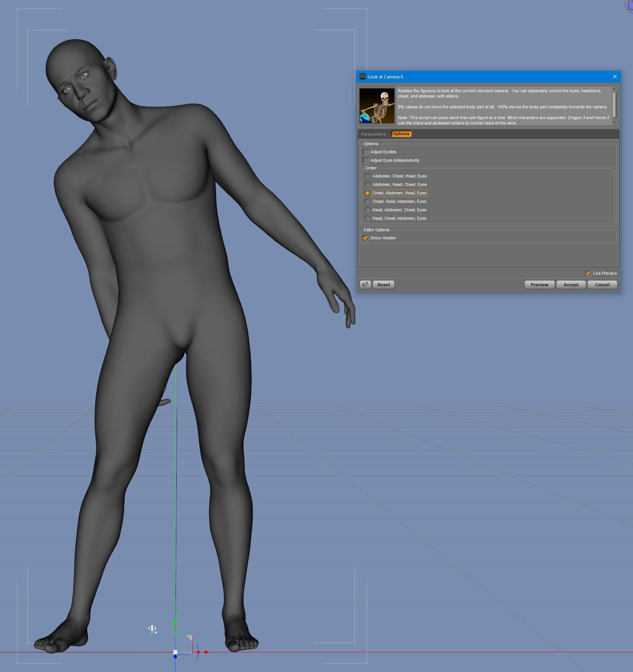This screenshot has height=672, width=633.
Task: Select order Abdomen, Chest, Head, Eyes
Action: [x=368, y=176]
